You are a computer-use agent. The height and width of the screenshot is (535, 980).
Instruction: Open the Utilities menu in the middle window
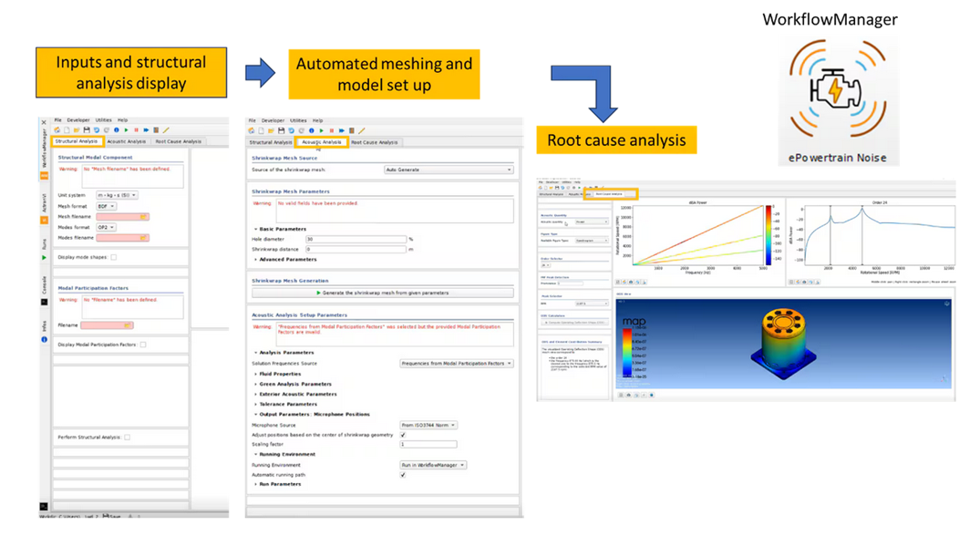[298, 120]
